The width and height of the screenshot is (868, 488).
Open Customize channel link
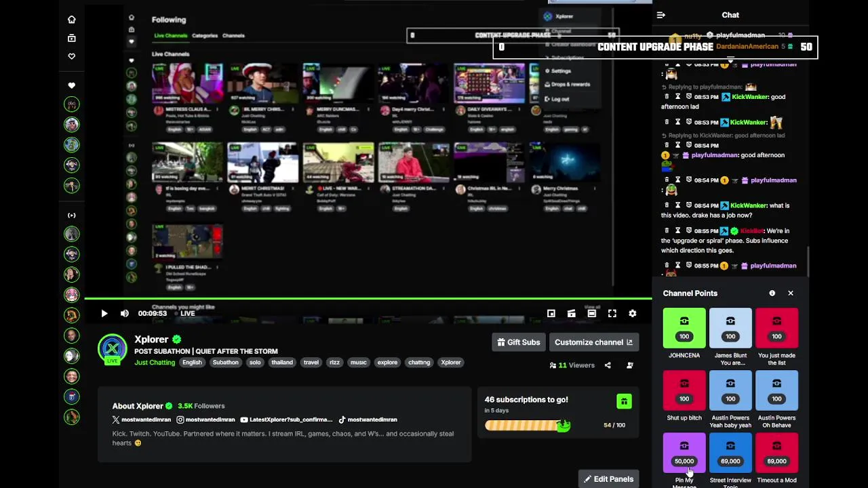(594, 342)
